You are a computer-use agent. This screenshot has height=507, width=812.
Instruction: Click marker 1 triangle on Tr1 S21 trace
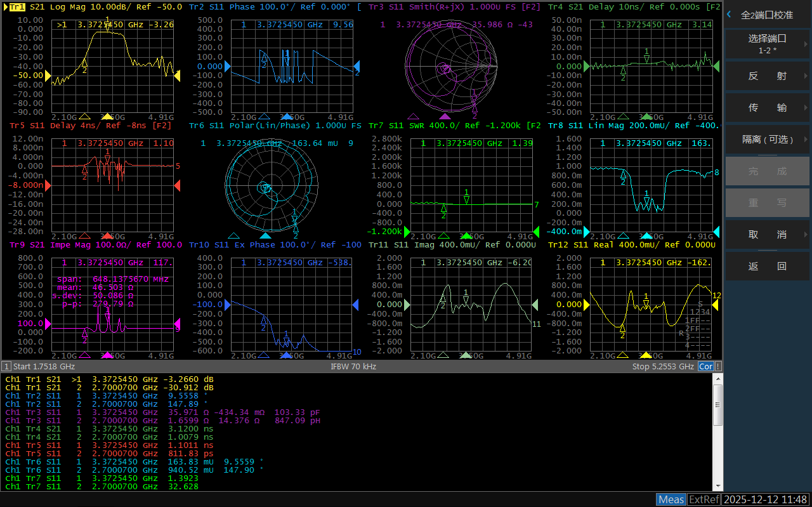coord(107,27)
